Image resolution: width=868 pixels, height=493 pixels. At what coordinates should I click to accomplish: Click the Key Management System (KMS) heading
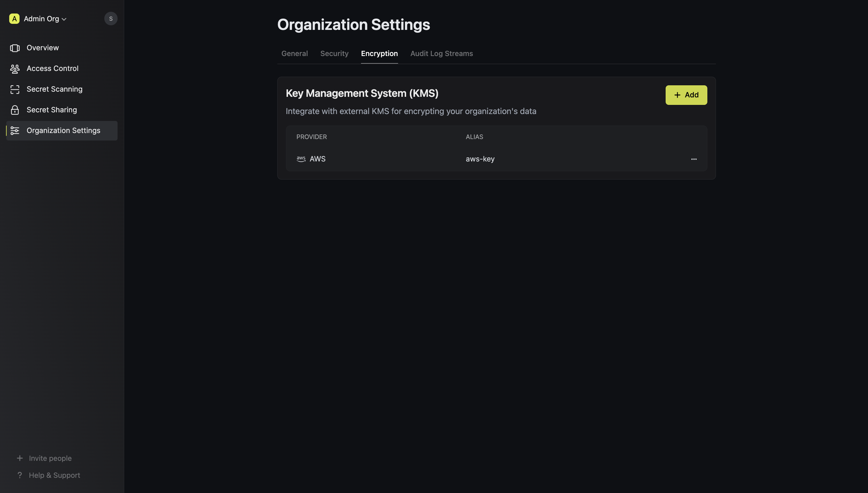pos(362,93)
